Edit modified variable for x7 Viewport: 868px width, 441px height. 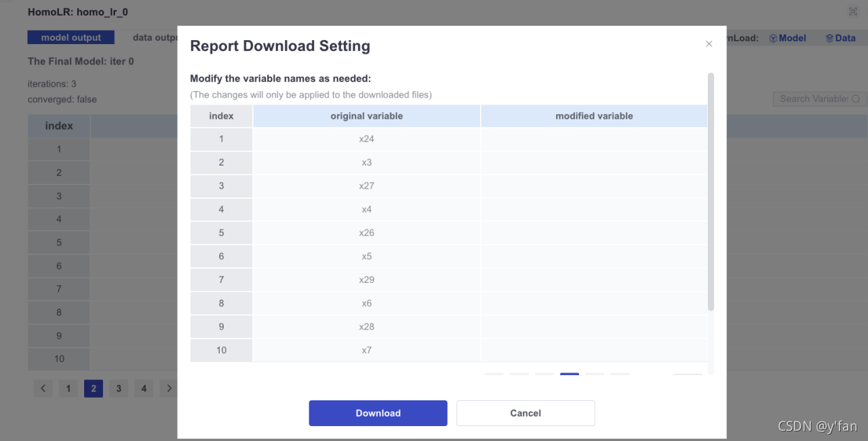594,350
